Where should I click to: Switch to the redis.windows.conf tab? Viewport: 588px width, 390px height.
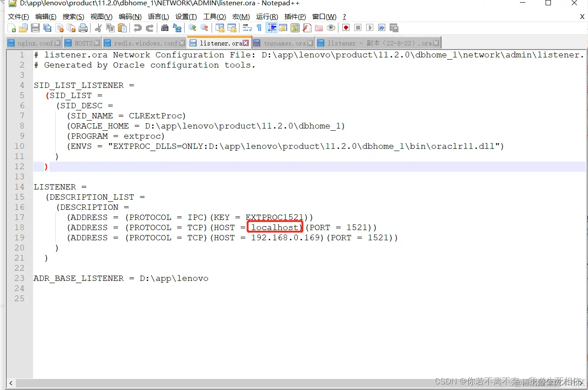145,43
